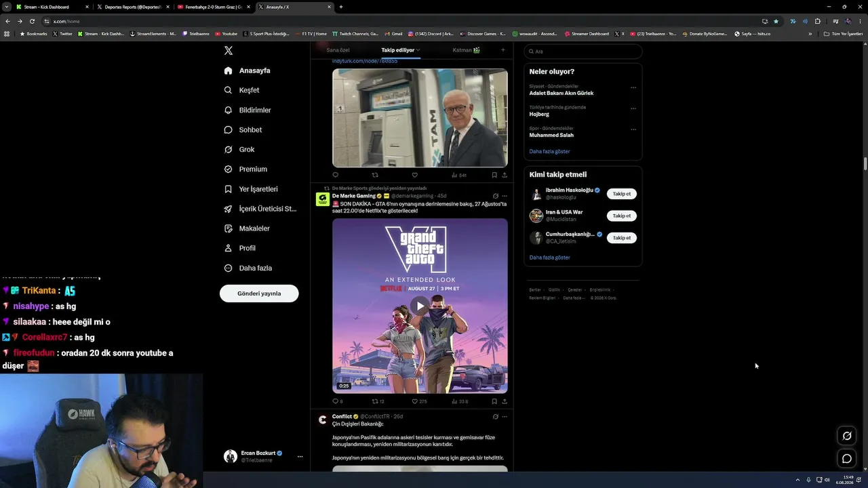The height and width of the screenshot is (488, 868).
Task: Switch to the Sana özel tab
Action: (338, 50)
